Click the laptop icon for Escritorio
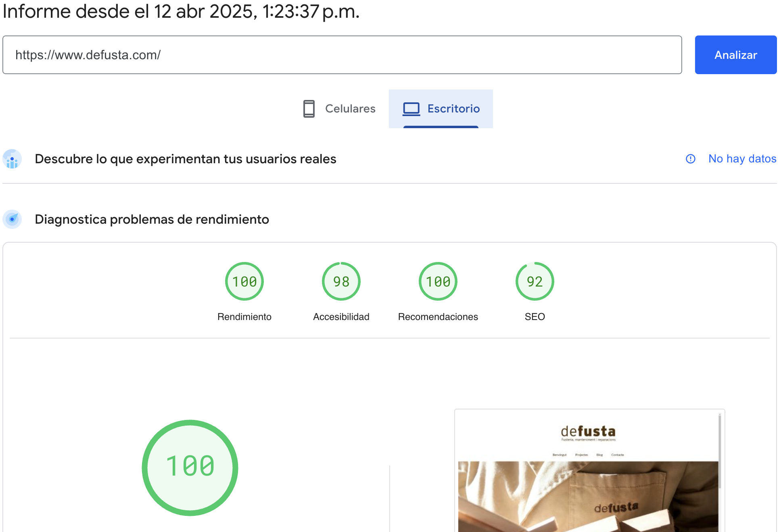Screen dimensions: 781x532 coord(411,109)
